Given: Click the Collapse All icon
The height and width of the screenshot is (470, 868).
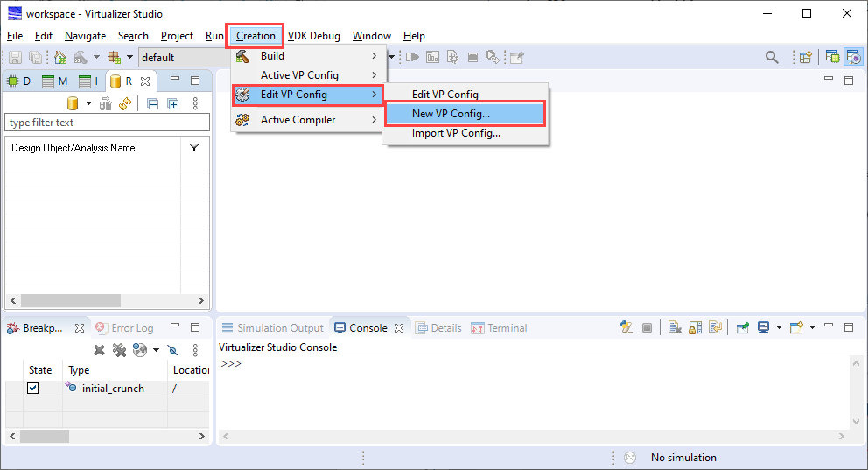Looking at the screenshot, I should click(x=153, y=103).
